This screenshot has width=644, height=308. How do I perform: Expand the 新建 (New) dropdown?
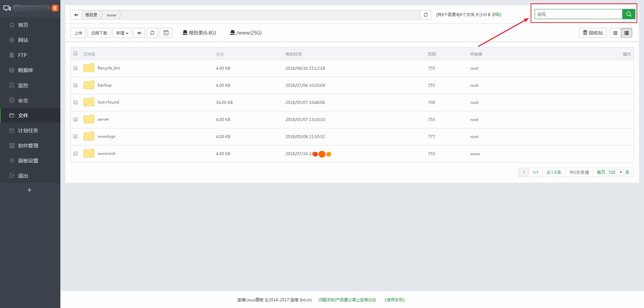pyautogui.click(x=122, y=33)
